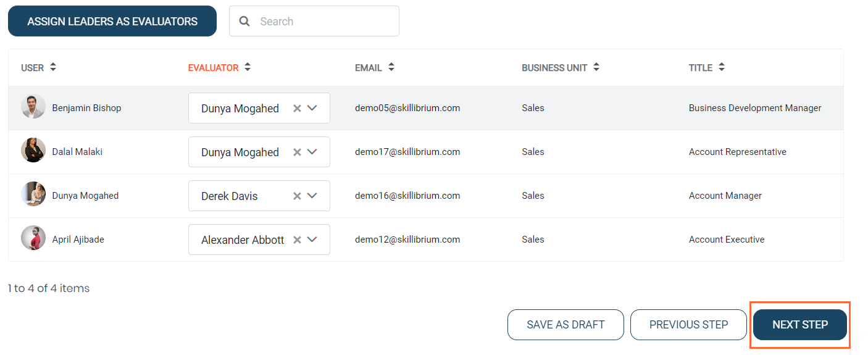The width and height of the screenshot is (868, 355).
Task: Save the form as draft
Action: coord(565,325)
